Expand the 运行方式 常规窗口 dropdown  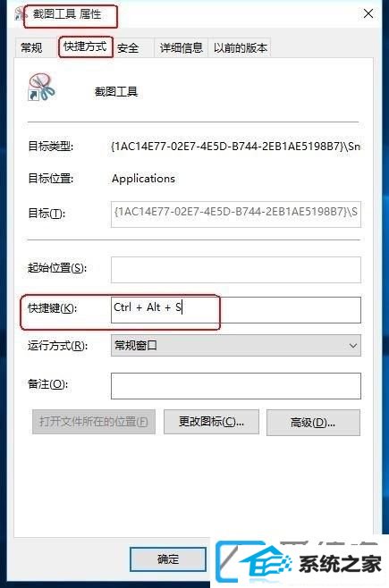point(236,345)
